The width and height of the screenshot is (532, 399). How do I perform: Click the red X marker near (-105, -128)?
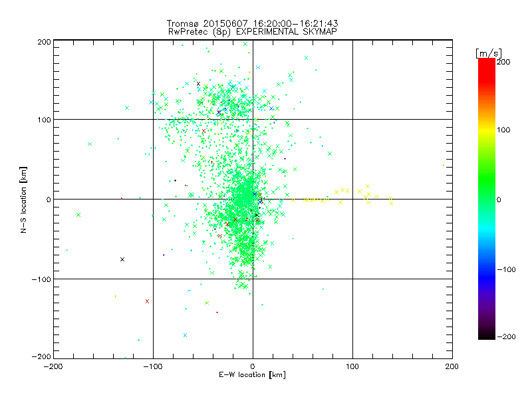[x=147, y=301]
